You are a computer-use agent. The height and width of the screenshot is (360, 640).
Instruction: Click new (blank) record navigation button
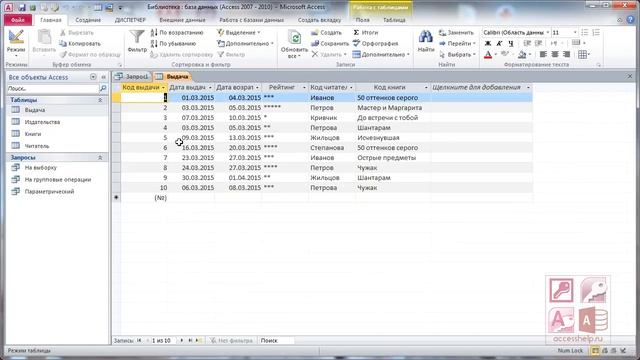(199, 340)
